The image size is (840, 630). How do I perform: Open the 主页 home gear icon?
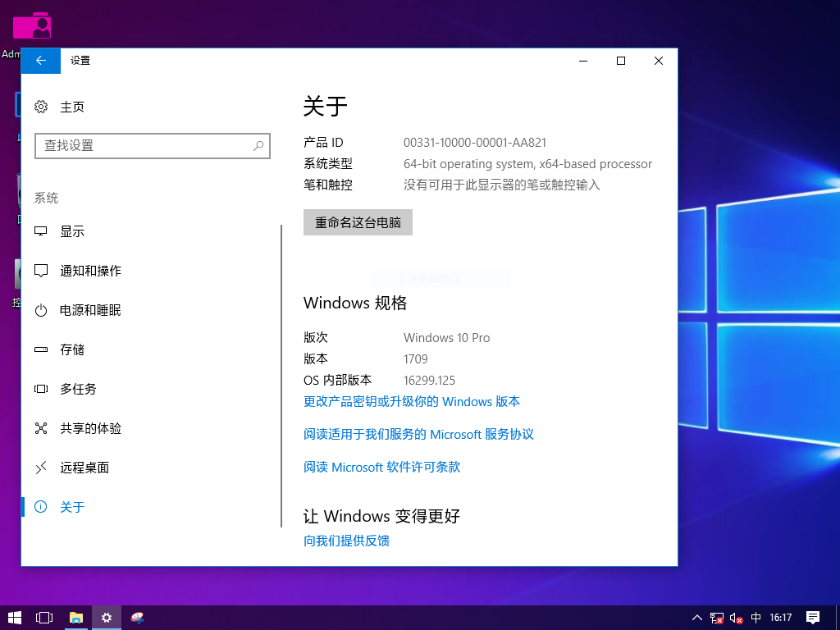41,107
